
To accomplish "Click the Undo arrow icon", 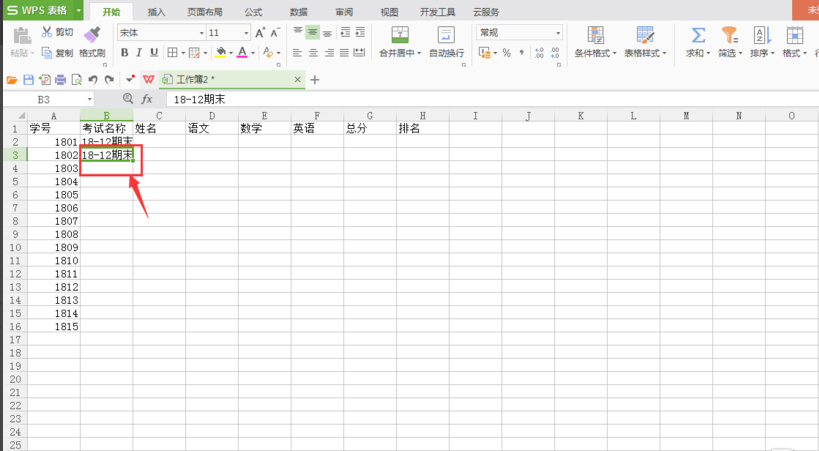I will [x=93, y=79].
